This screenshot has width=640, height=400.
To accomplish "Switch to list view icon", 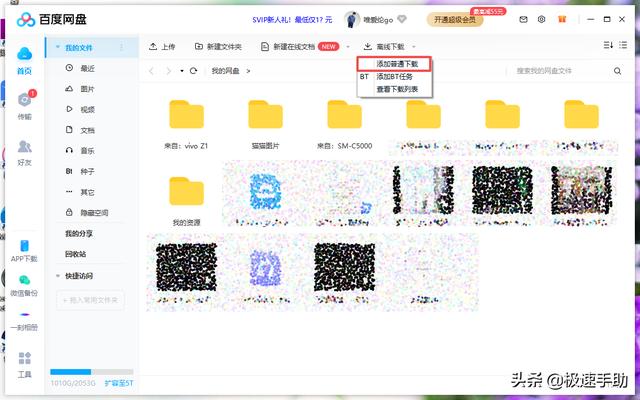I will click(623, 45).
